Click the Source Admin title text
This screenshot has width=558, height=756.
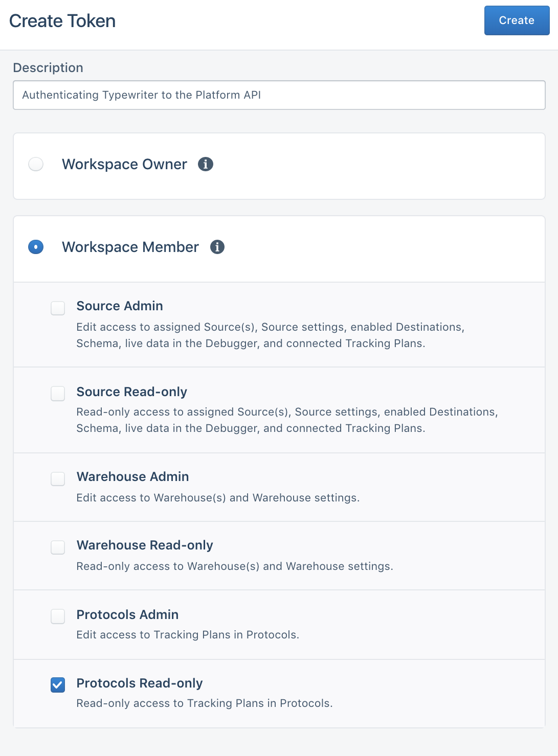[x=120, y=306]
